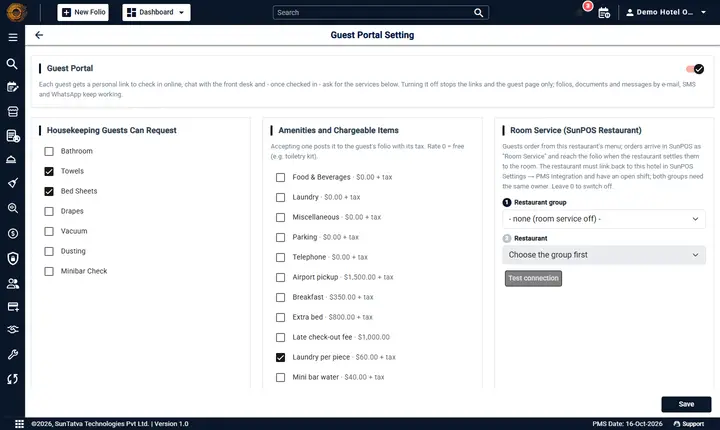Open the apps grid icon at bottom left
720x430 pixels.
[x=19, y=424]
